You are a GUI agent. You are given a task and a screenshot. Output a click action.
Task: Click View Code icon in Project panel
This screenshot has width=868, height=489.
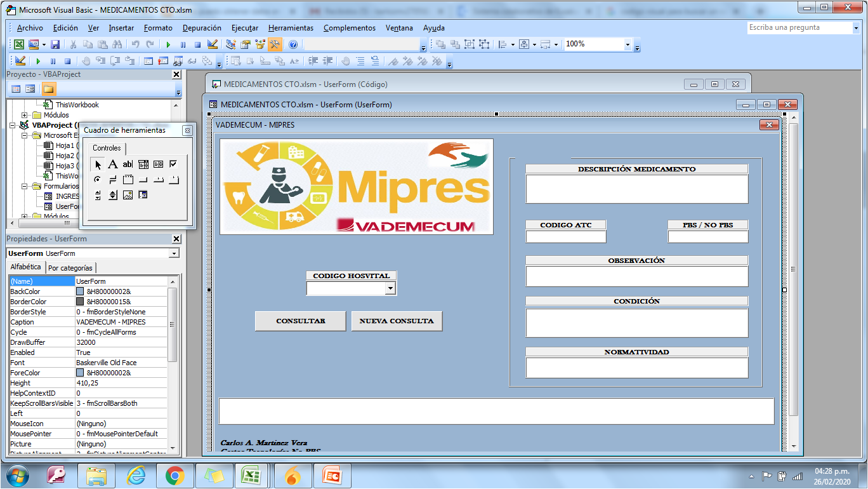coord(16,89)
